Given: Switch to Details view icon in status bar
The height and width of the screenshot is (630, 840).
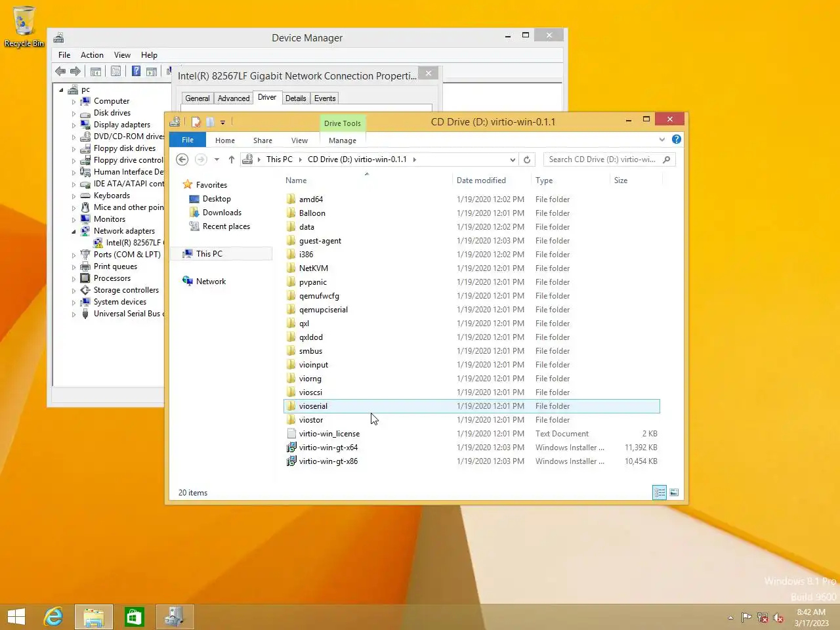Looking at the screenshot, I should click(x=660, y=492).
